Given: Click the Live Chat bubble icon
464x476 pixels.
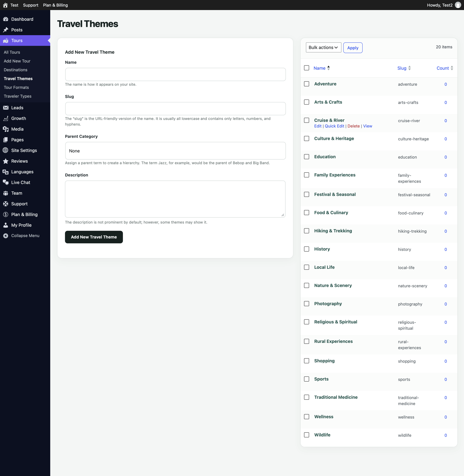Looking at the screenshot, I should (x=6, y=183).
